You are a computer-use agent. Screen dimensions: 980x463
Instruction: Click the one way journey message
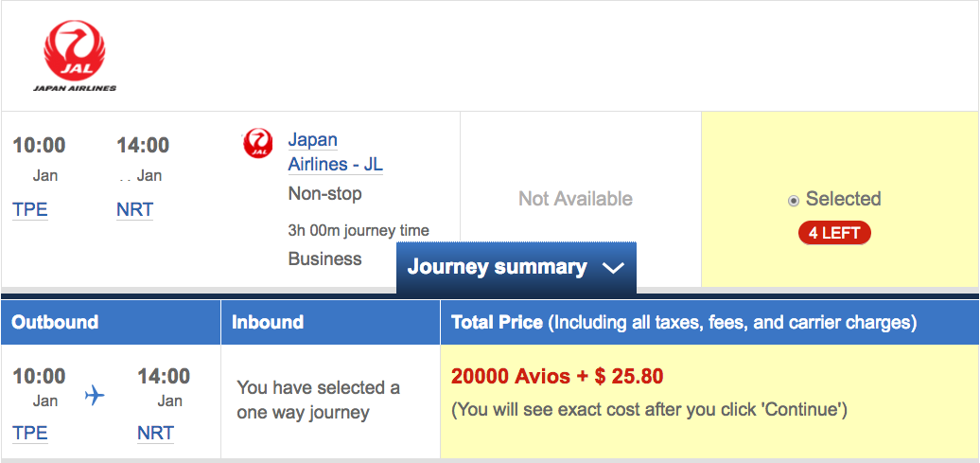point(318,400)
